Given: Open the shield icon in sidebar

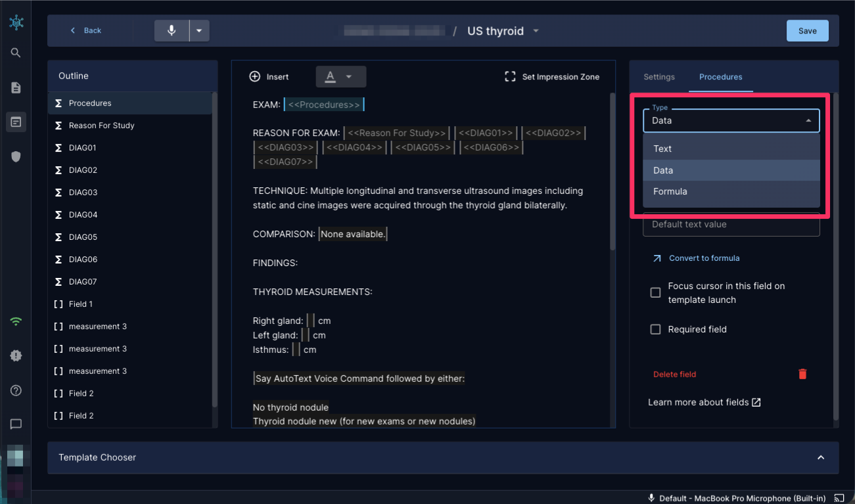Looking at the screenshot, I should pos(16,156).
